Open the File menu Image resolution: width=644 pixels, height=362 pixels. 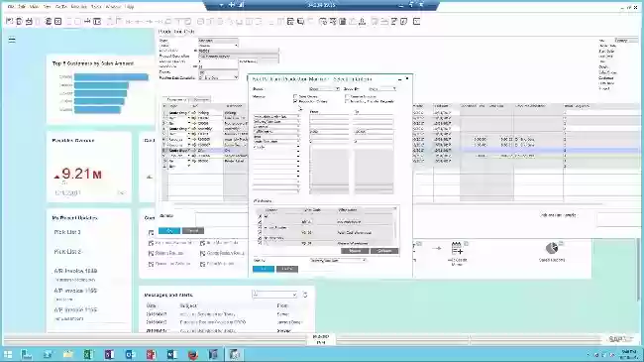11,7
